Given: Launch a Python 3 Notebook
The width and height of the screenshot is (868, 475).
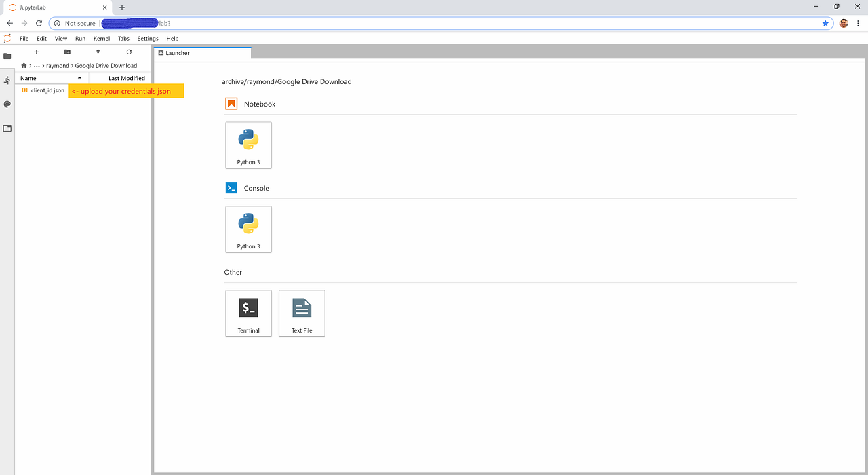Looking at the screenshot, I should click(x=248, y=145).
